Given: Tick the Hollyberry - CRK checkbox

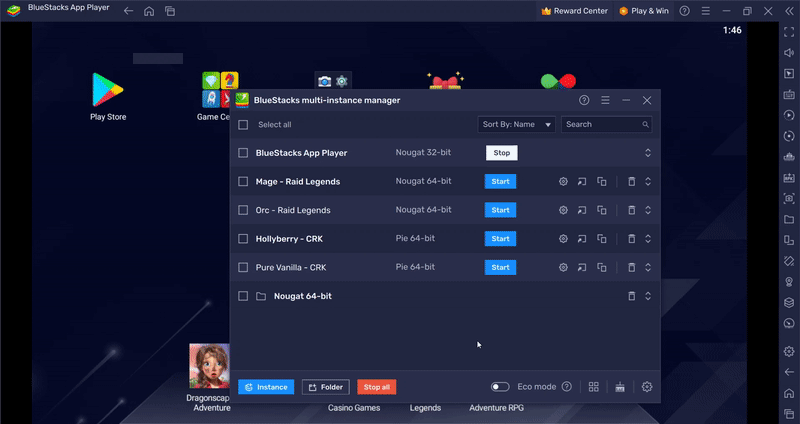Looking at the screenshot, I should pos(243,239).
